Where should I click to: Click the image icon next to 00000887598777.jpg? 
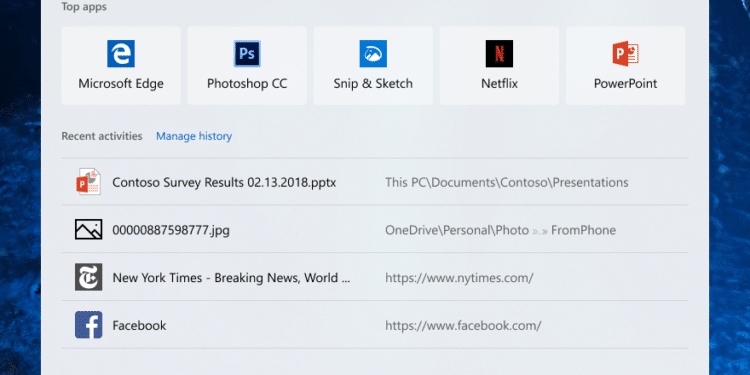(88, 230)
